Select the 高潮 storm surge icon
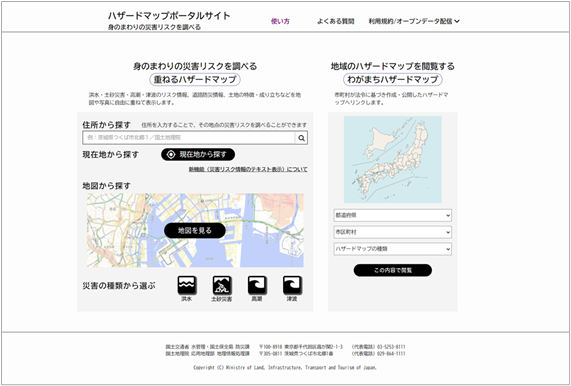The image size is (571, 386). click(257, 285)
